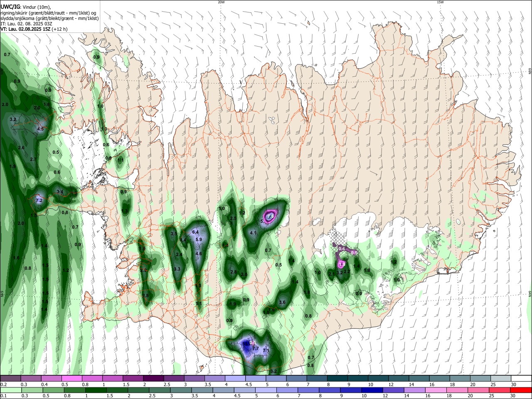Click the 3.3 rainfall value label
The image size is (532, 399).
click(177, 269)
